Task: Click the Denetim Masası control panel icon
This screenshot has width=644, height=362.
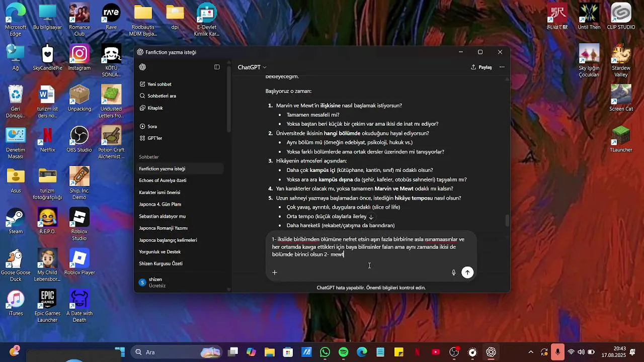Action: tap(16, 142)
